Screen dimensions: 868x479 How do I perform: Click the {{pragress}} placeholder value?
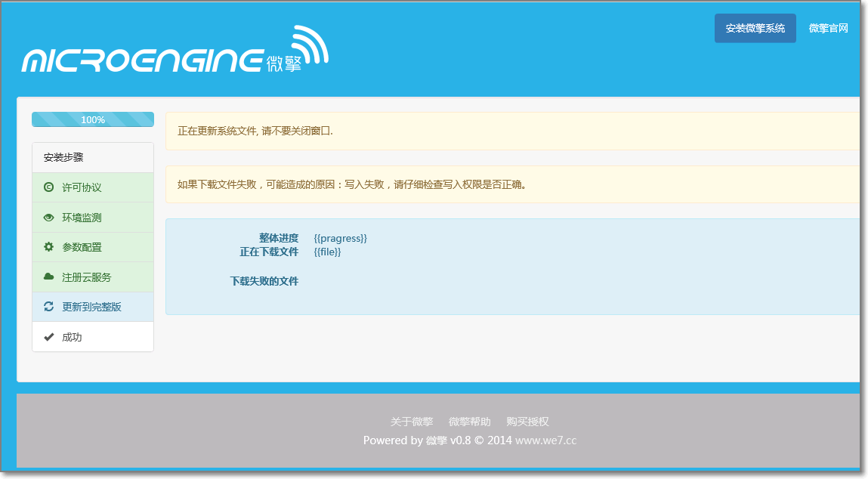(x=340, y=239)
